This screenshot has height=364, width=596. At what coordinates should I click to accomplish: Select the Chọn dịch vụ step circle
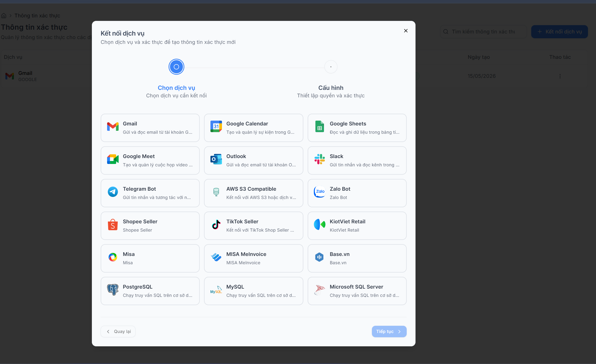[176, 67]
